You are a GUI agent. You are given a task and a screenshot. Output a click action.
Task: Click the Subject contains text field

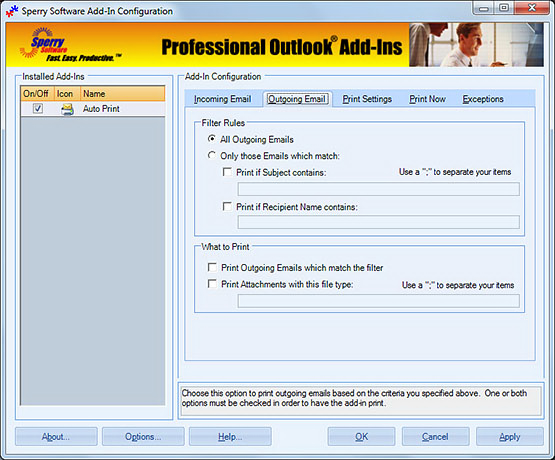[x=378, y=189]
